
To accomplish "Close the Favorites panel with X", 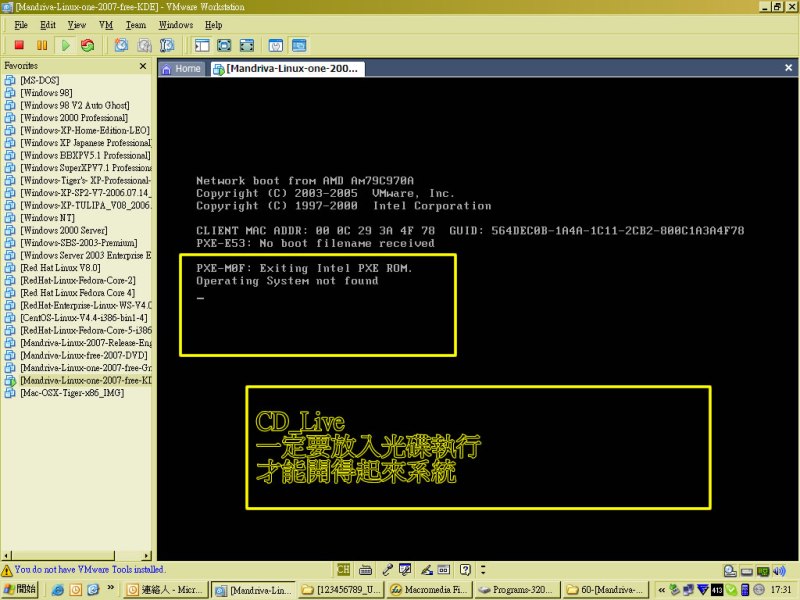I will 143,66.
